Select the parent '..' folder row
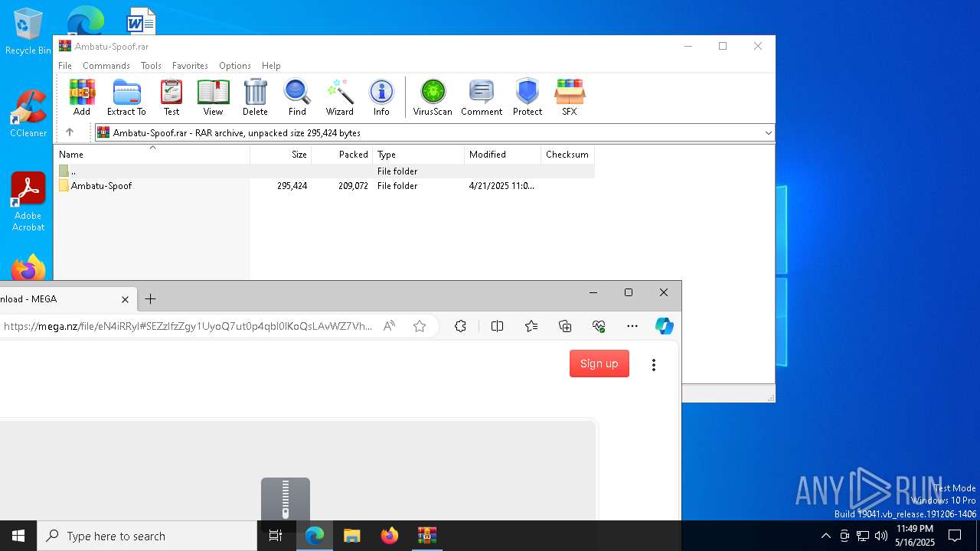 click(325, 171)
